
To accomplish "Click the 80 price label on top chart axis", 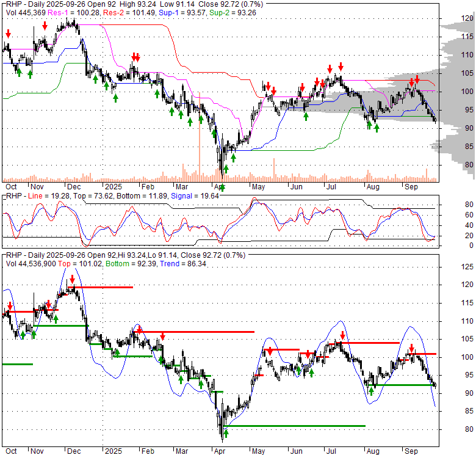I will coord(469,165).
